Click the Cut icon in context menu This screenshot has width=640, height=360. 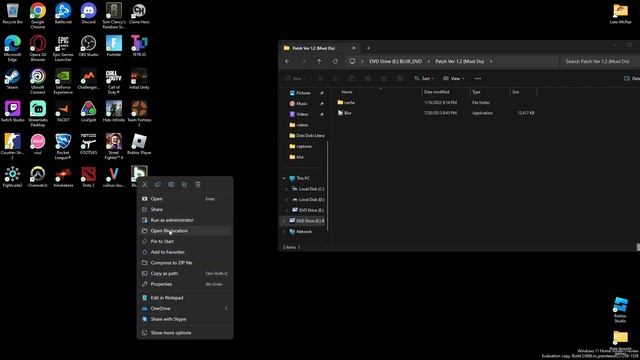point(144,184)
